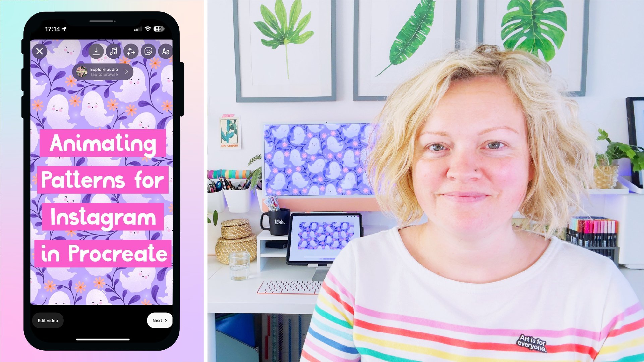
Task: Toggle the WiFi indicator in status bar
Action: coord(147,29)
